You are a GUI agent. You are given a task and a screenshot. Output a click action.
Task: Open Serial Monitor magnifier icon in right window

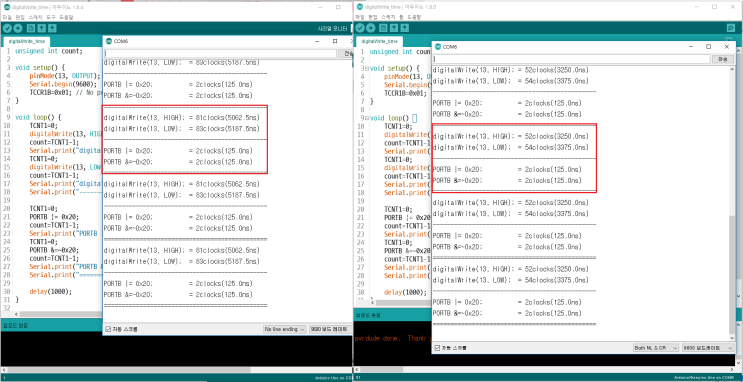pyautogui.click(x=730, y=28)
